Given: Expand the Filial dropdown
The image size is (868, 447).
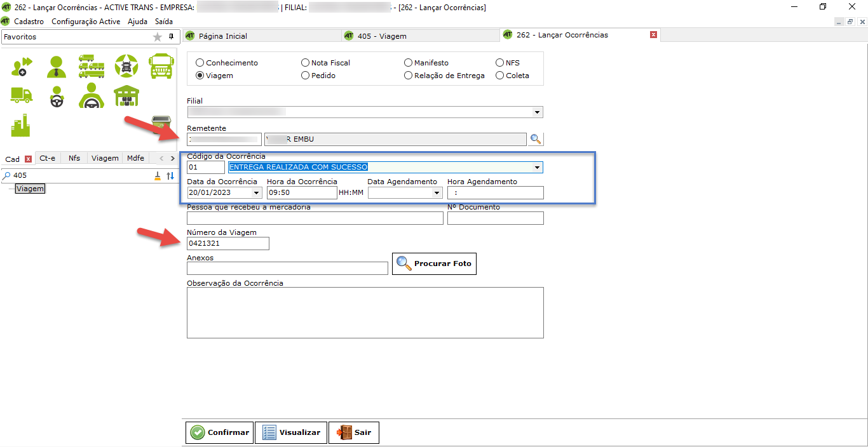Looking at the screenshot, I should click(x=538, y=112).
